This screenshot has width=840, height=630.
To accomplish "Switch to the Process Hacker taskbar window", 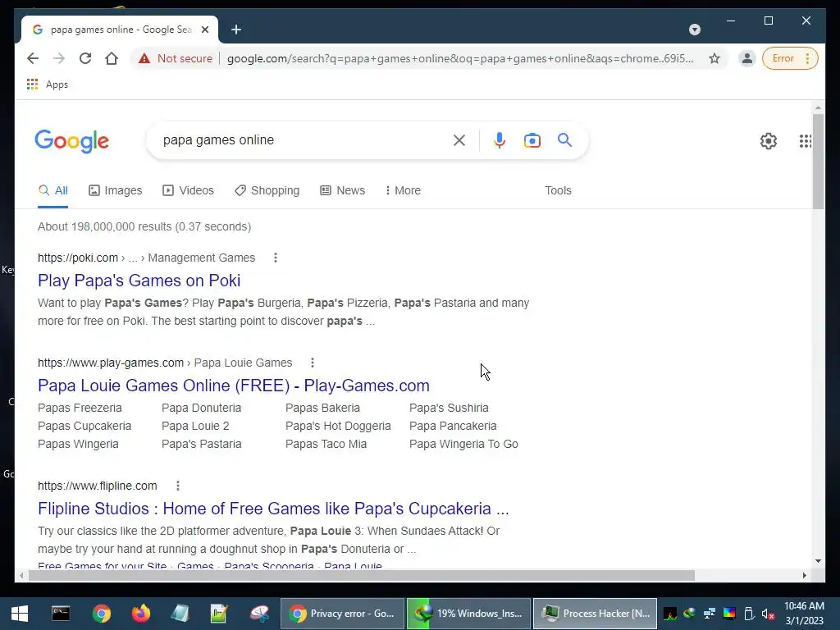I will (596, 614).
